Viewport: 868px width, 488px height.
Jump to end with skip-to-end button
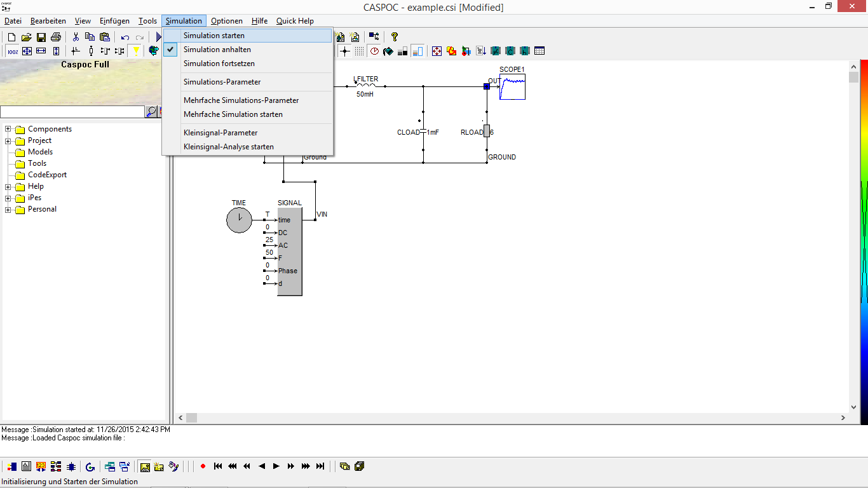320,466
